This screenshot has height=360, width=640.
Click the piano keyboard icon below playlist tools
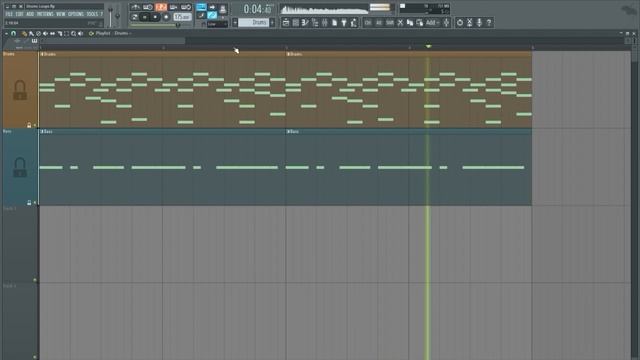click(x=34, y=41)
